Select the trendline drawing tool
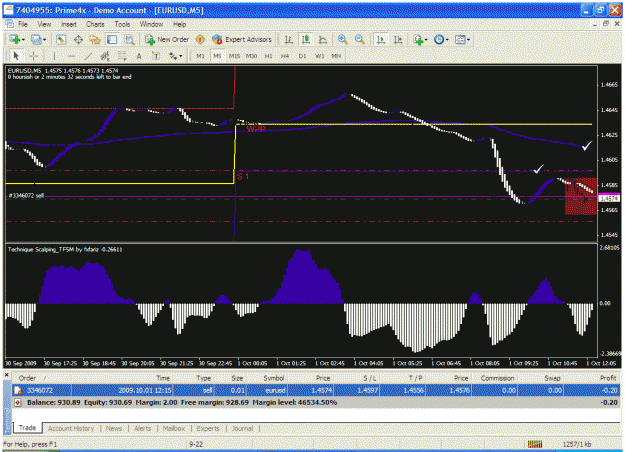 click(88, 56)
